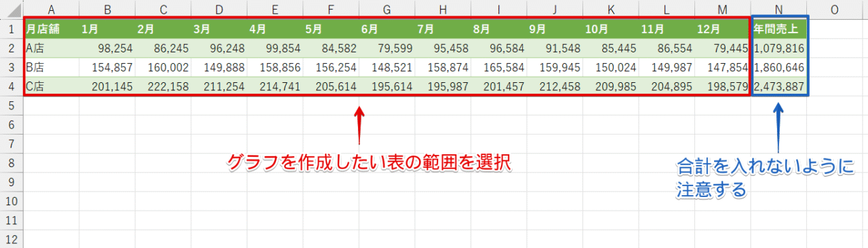This screenshot has height=248, width=868.
Task: Select column N header
Action: pos(779,9)
